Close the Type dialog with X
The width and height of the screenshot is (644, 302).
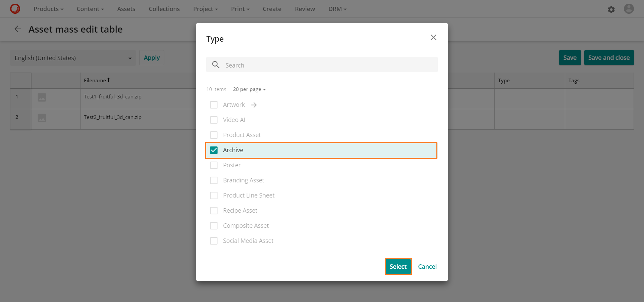click(x=433, y=37)
